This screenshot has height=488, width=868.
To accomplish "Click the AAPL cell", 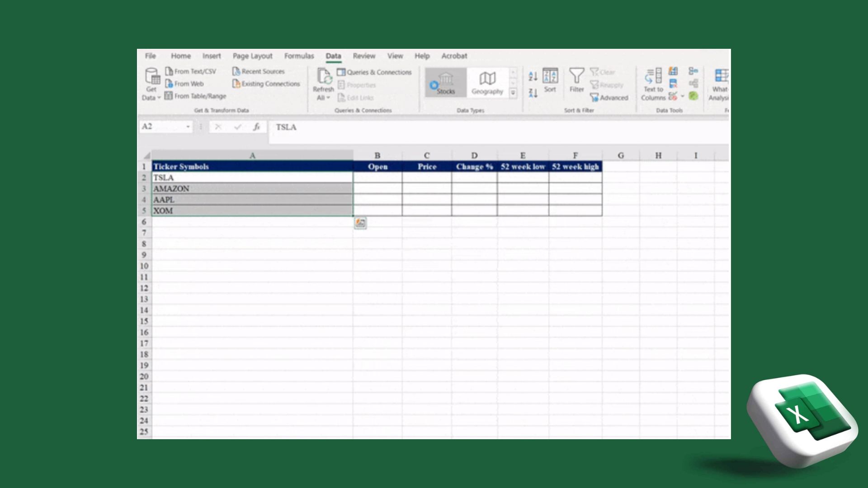I will click(252, 200).
